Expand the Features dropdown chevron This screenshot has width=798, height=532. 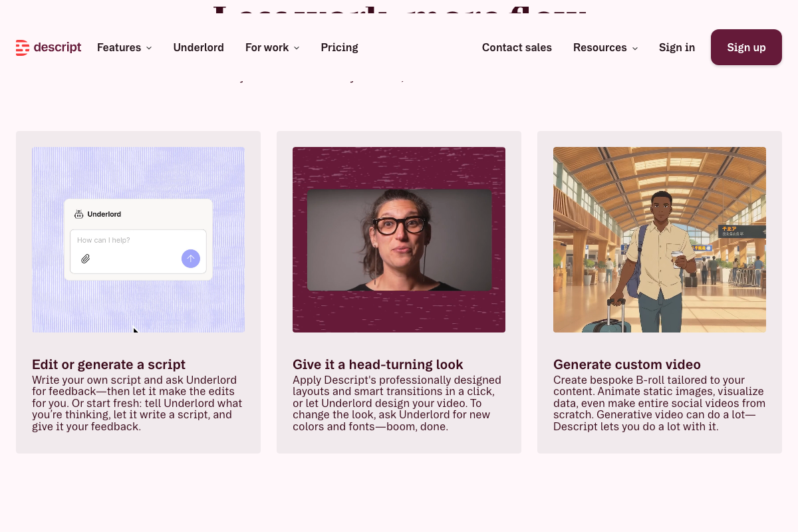coord(149,48)
